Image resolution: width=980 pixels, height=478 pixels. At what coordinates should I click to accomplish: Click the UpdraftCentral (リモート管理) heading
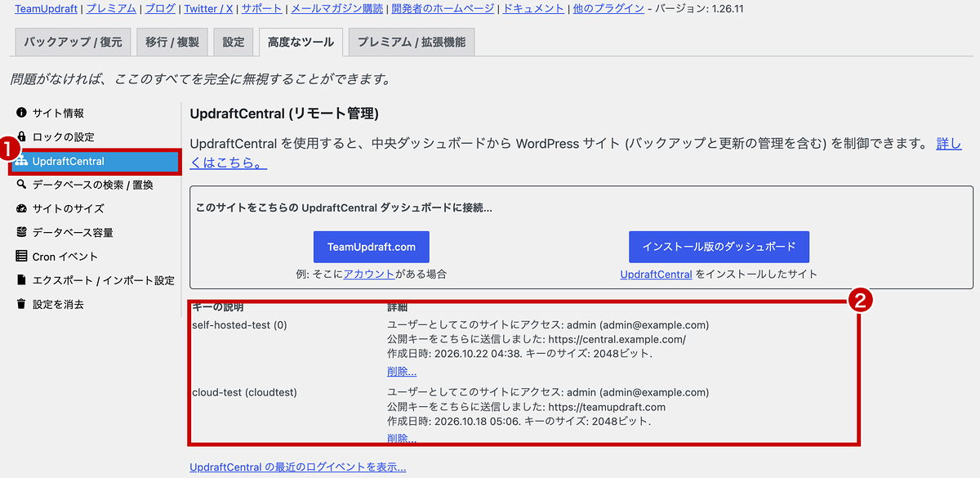(x=284, y=114)
